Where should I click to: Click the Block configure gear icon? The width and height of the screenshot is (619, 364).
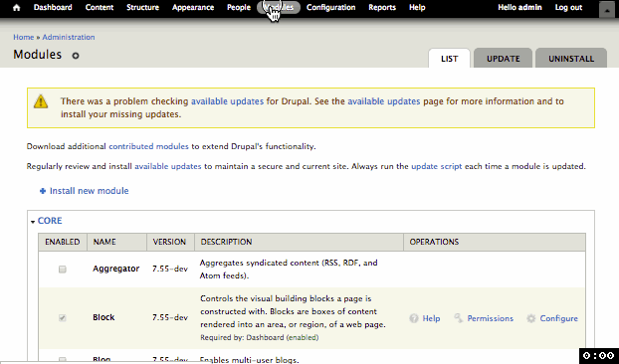coord(531,318)
